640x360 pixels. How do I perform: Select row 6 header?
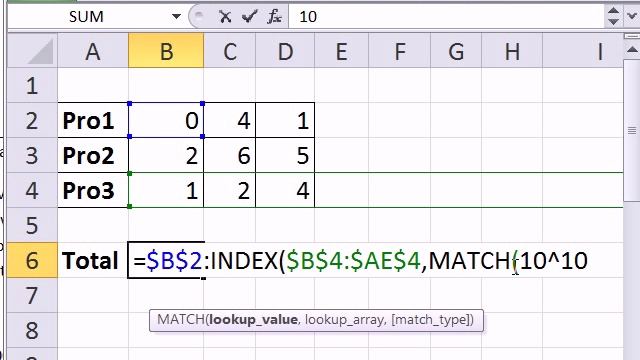[x=33, y=260]
